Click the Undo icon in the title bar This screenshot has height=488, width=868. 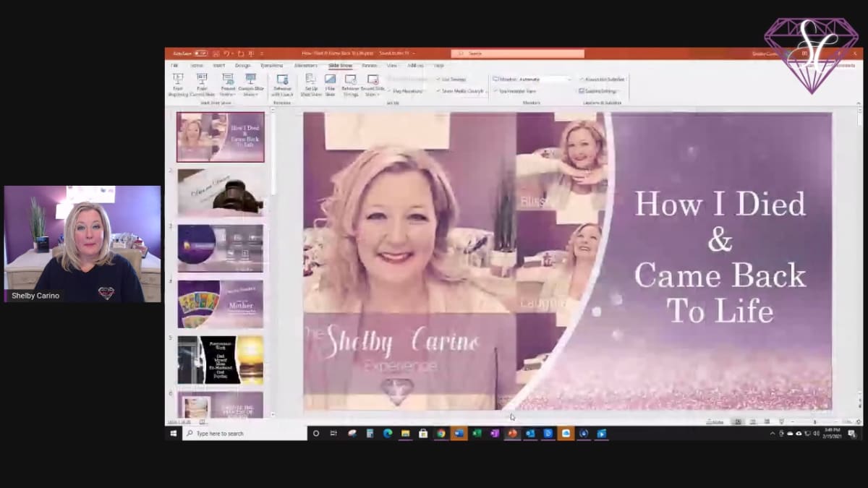[226, 53]
